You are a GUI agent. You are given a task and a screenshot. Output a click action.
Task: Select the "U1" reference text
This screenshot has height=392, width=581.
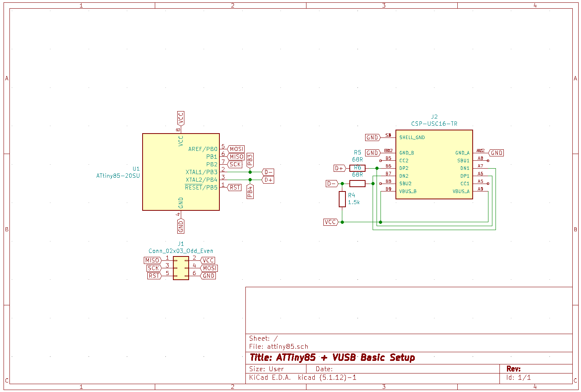tap(136, 169)
